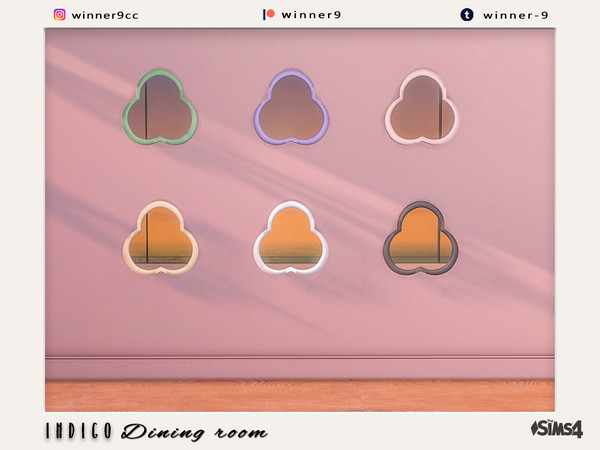This screenshot has height=450, width=600.
Task: Click the Patreon logo icon
Action: (x=269, y=15)
